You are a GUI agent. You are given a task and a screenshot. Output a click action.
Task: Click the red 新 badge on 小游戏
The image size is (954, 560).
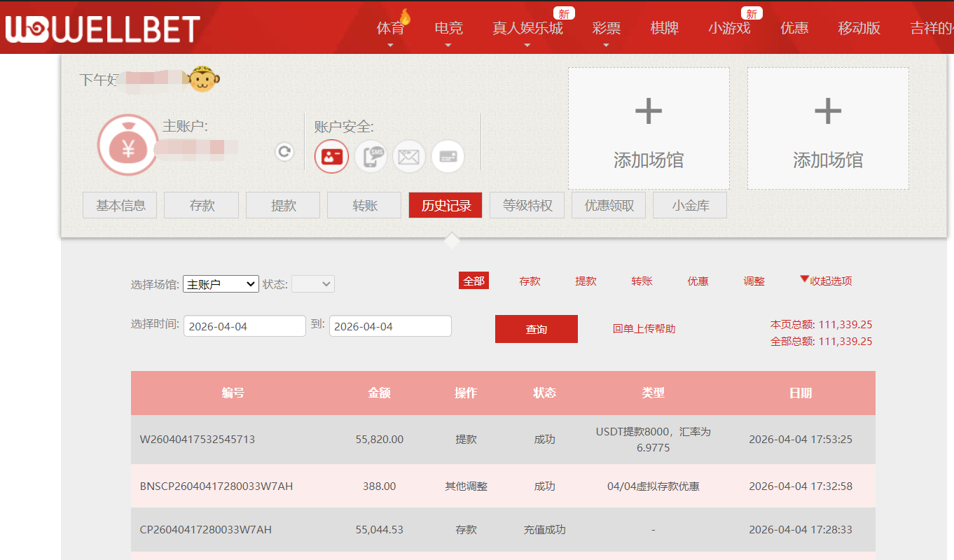pyautogui.click(x=751, y=13)
